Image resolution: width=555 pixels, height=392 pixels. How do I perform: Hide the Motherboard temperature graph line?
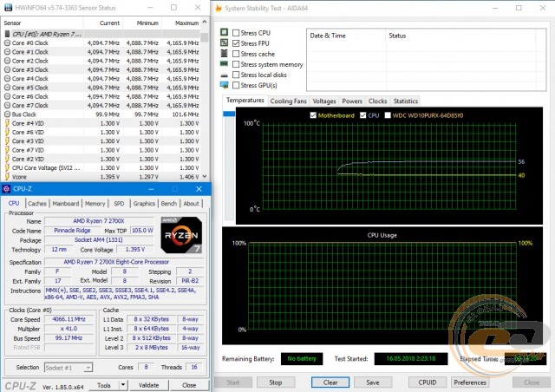click(313, 115)
